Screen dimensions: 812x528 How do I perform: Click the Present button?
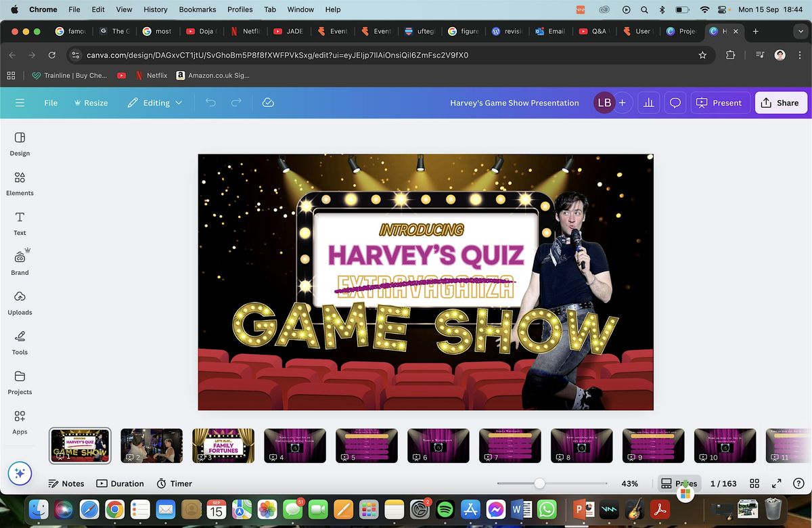[x=720, y=102]
